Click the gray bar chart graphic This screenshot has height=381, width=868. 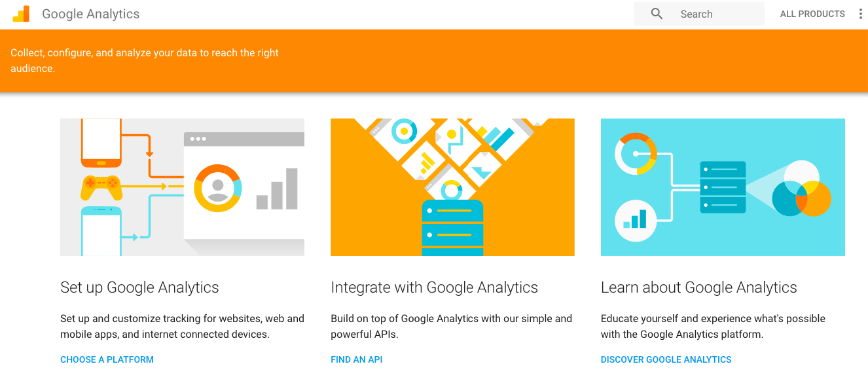[277, 189]
